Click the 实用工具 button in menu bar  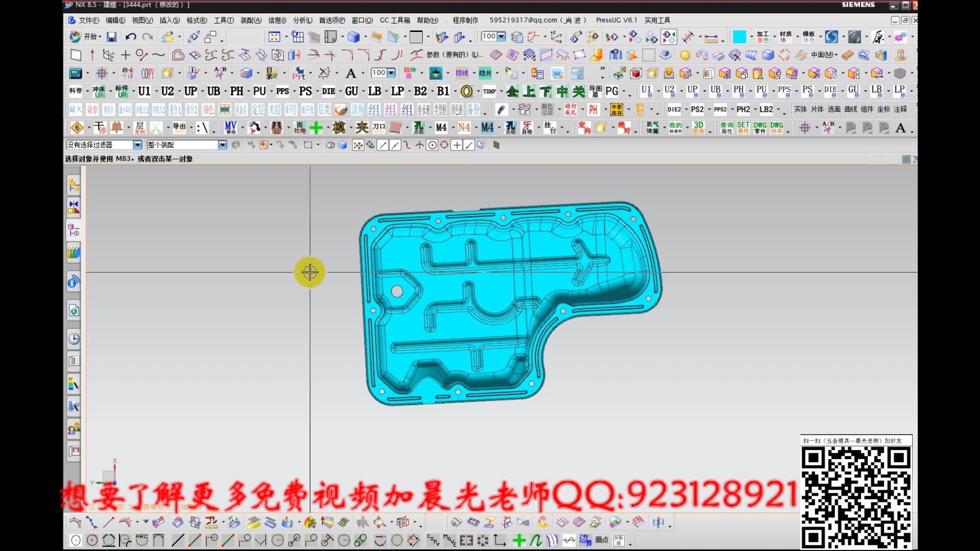pos(657,20)
